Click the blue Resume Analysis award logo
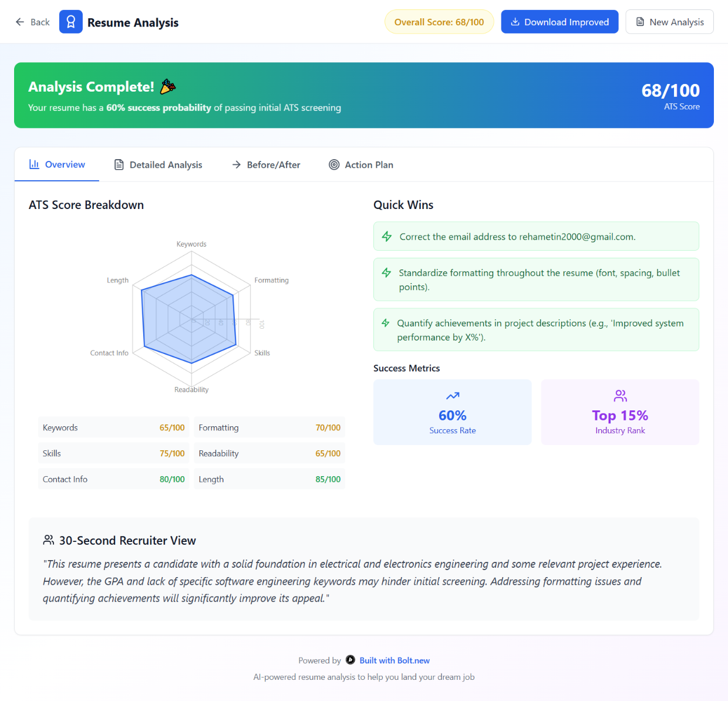Viewport: 728px width, 701px height. [x=71, y=22]
